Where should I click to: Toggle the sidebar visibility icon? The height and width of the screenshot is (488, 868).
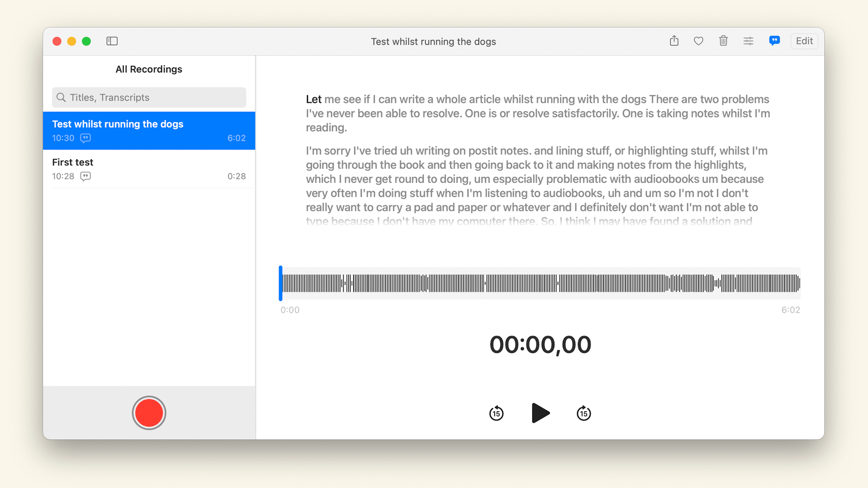(112, 41)
